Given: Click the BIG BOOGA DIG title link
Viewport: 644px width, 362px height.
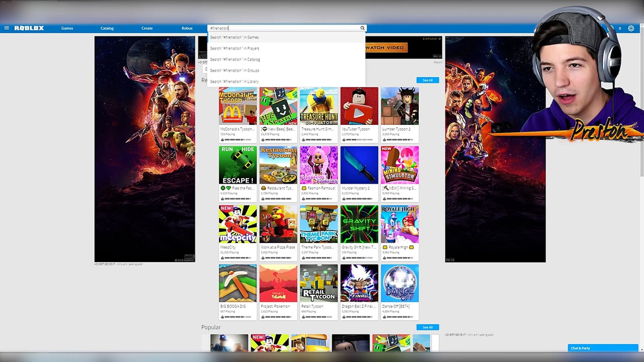Looking at the screenshot, I should pos(233,306).
